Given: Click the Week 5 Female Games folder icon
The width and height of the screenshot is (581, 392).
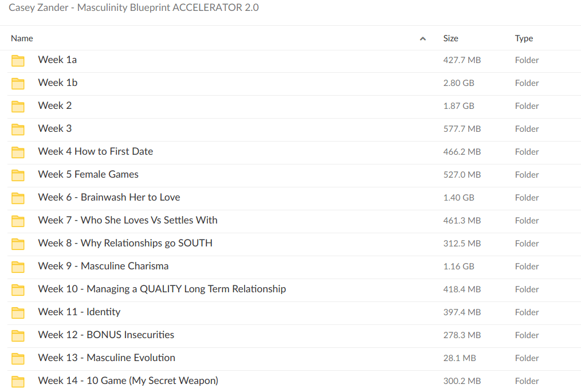Looking at the screenshot, I should pos(18,174).
